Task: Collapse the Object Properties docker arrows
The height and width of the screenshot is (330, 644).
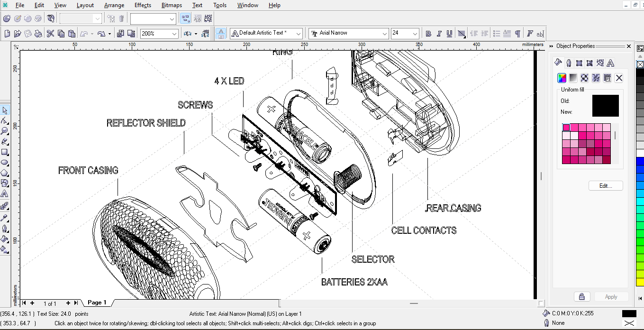Action: [551, 46]
